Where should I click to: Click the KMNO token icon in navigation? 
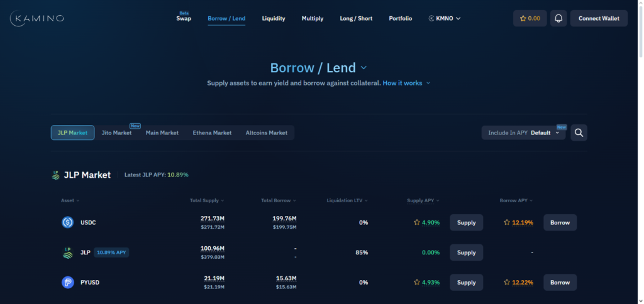pyautogui.click(x=431, y=18)
